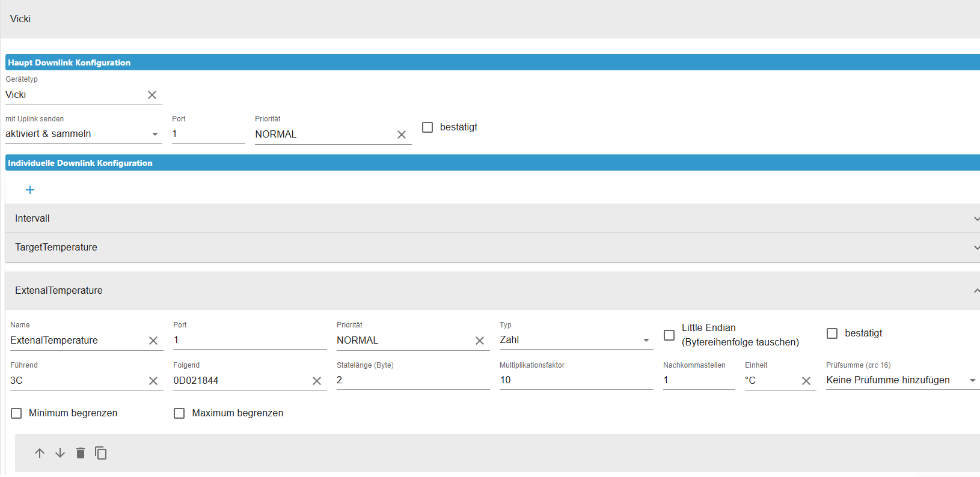Image resolution: width=980 pixels, height=477 pixels.
Task: Edit the Statelänge (Byte) field
Action: point(413,380)
